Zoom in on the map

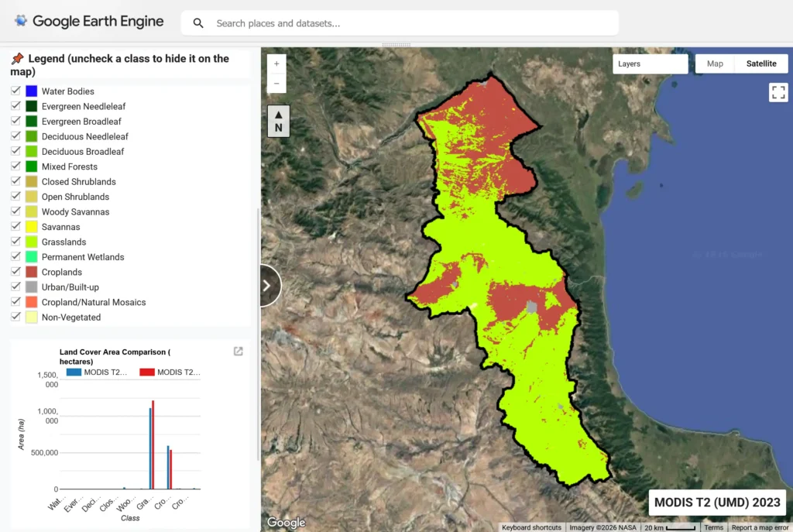click(x=276, y=63)
